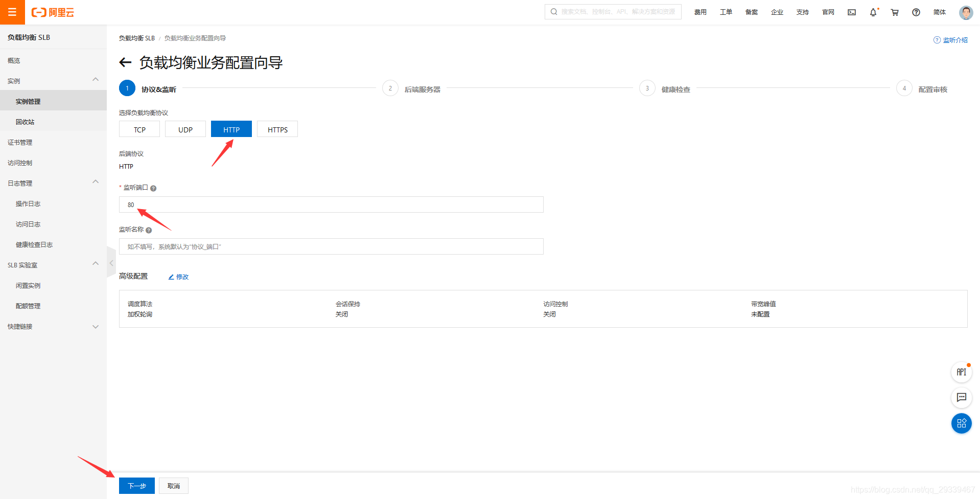Open 企业 in the top bar
The image size is (980, 499).
tap(777, 12)
